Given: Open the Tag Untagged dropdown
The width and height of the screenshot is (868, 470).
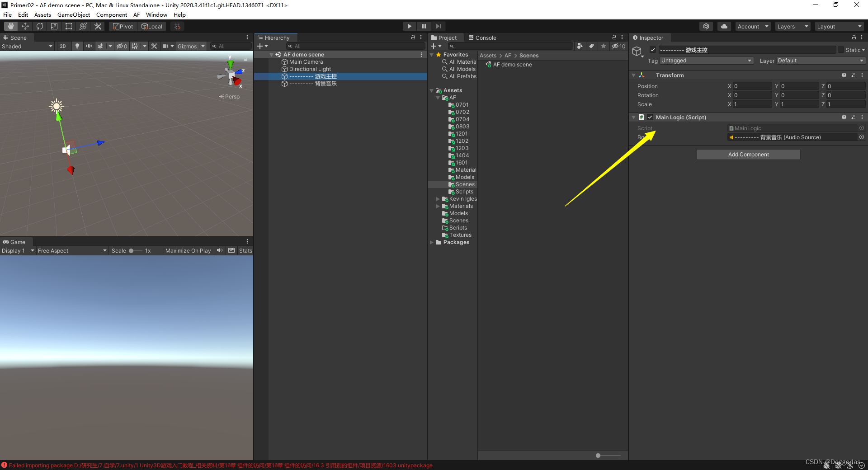Looking at the screenshot, I should 707,61.
